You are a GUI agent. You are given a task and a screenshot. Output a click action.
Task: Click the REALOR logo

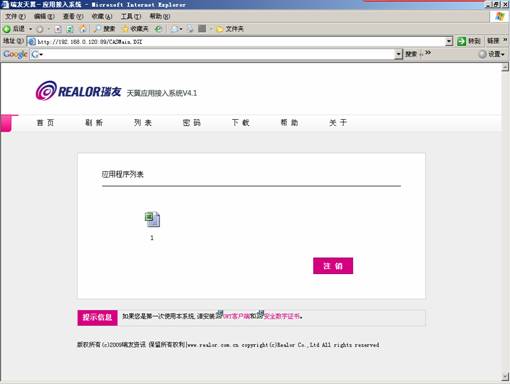point(78,90)
